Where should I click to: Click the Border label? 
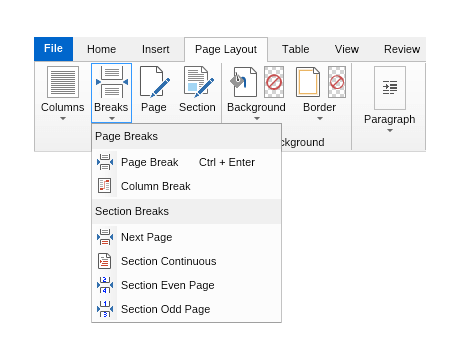[x=320, y=107]
